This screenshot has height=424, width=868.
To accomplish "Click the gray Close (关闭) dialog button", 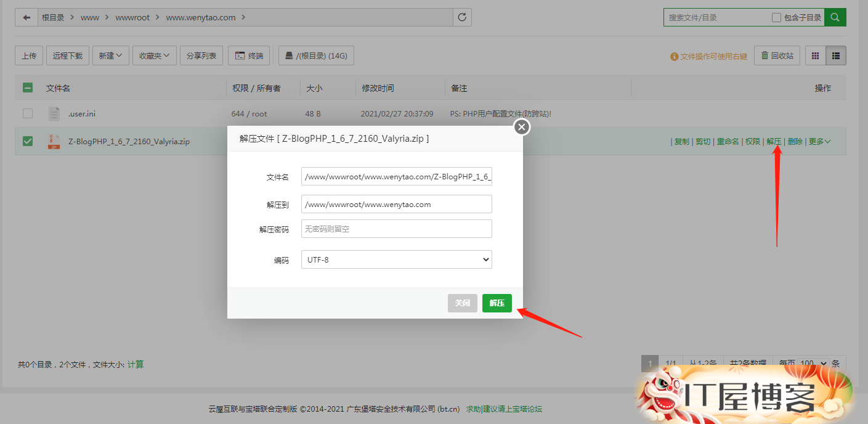I will [x=463, y=303].
